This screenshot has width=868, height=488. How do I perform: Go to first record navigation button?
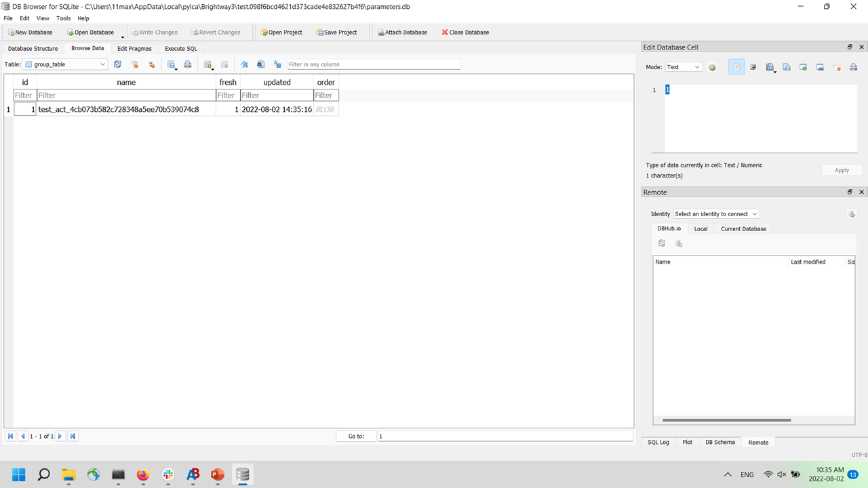[10, 436]
